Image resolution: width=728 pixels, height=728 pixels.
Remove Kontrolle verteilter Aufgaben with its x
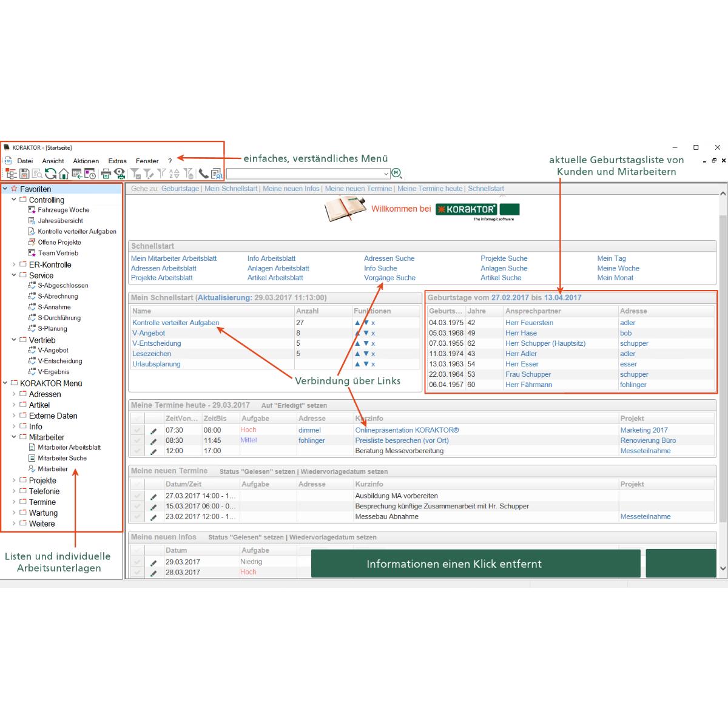pos(373,323)
